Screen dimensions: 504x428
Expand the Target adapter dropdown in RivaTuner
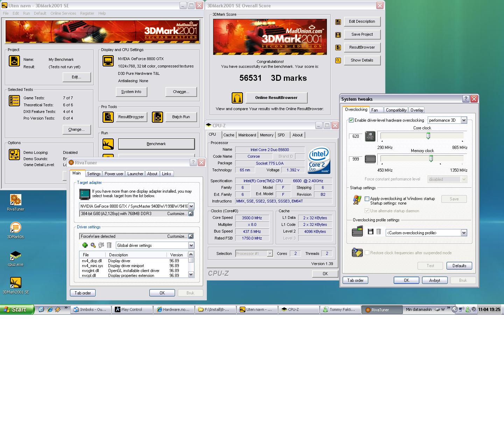pos(191,206)
